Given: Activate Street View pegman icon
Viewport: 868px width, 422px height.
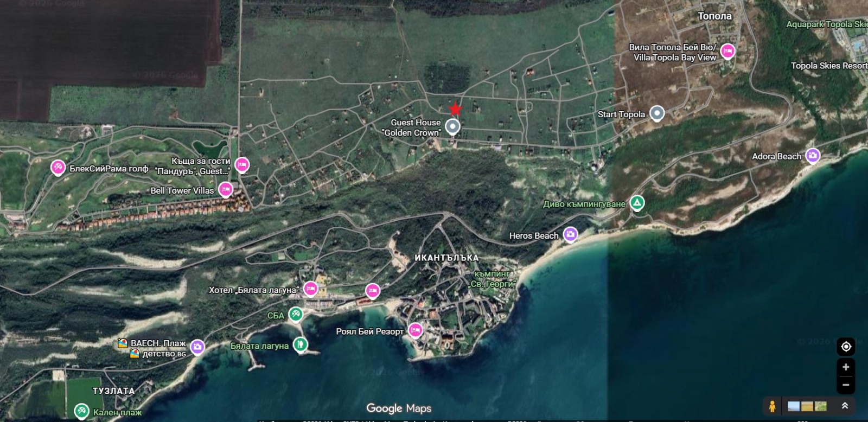Looking at the screenshot, I should tap(772, 406).
